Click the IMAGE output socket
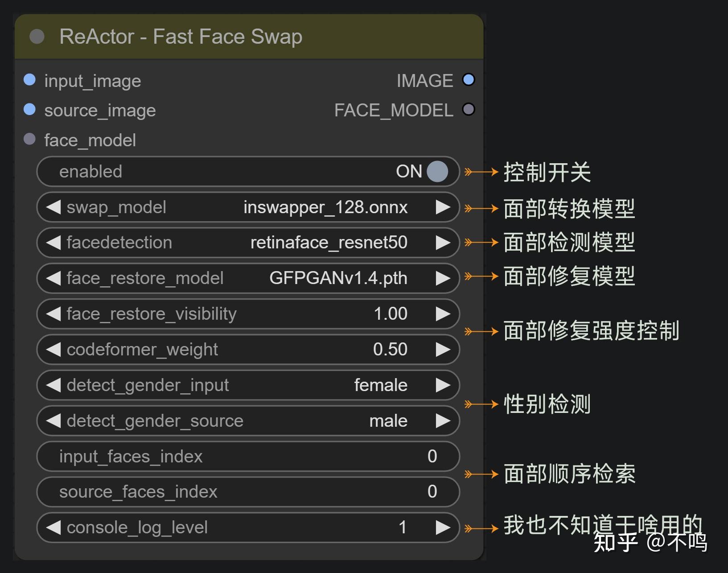This screenshot has height=573, width=728. coord(469,80)
